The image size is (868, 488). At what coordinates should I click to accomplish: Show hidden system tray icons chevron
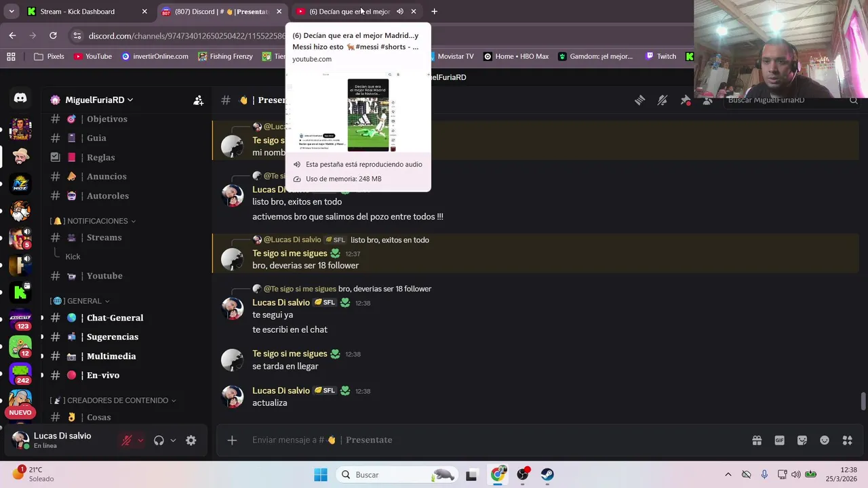pyautogui.click(x=728, y=474)
